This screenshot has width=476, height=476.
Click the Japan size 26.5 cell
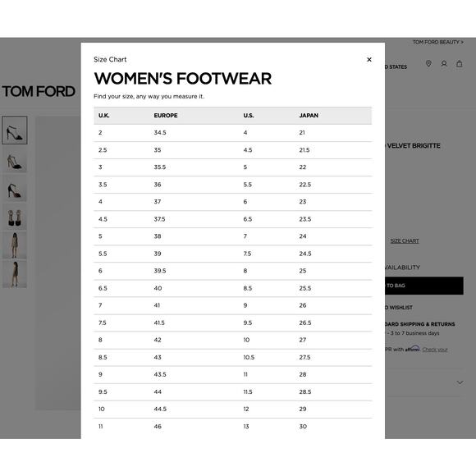click(305, 323)
